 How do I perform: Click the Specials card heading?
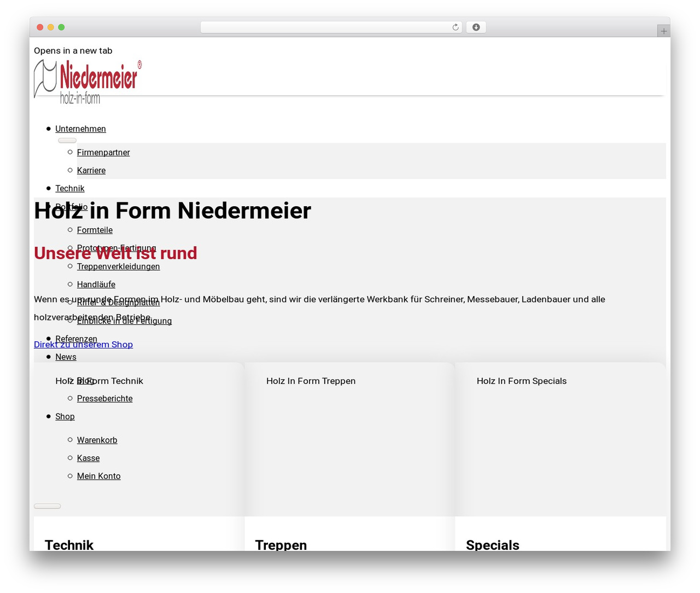(x=493, y=544)
